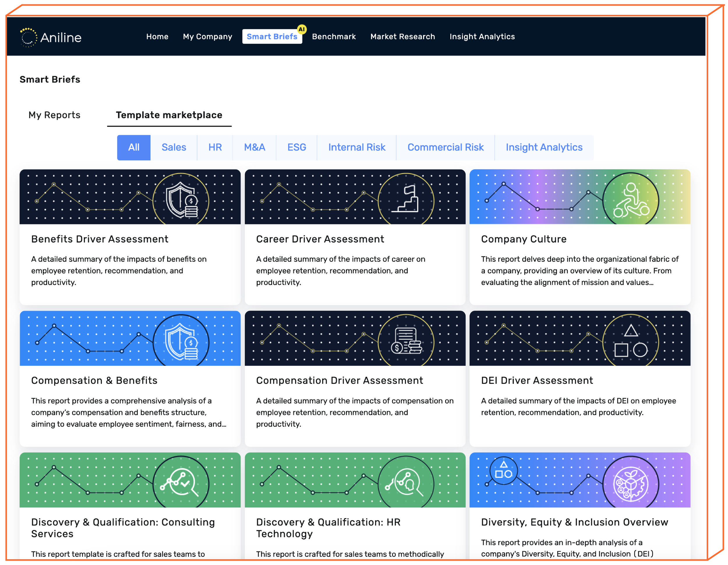
Task: Open Benchmark in the top navigation
Action: pyautogui.click(x=334, y=37)
